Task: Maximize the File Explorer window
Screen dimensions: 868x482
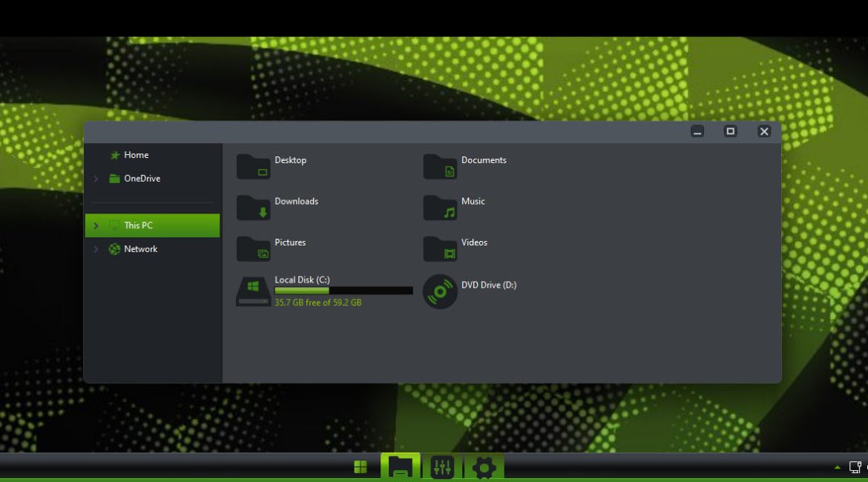Action: point(730,131)
